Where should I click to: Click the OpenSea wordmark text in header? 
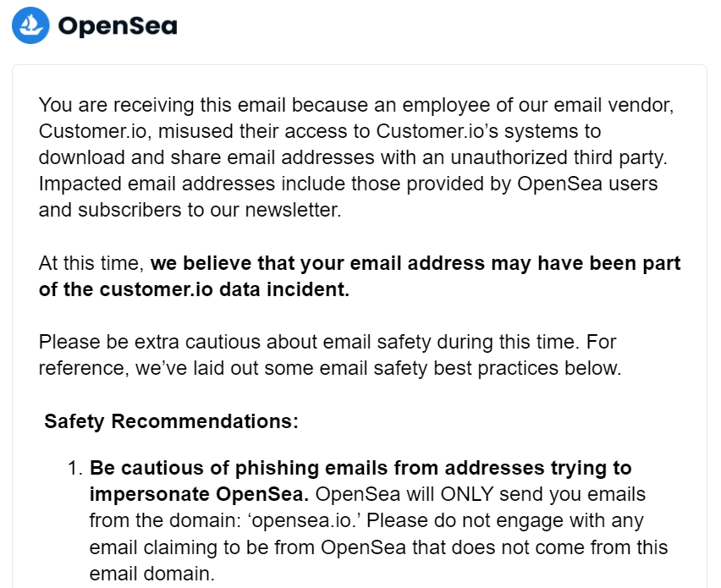pos(118,25)
